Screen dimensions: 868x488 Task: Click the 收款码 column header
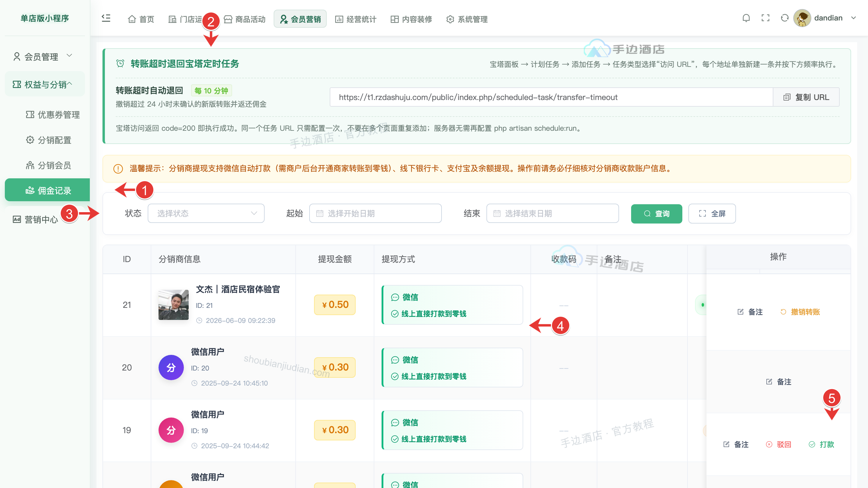[564, 259]
